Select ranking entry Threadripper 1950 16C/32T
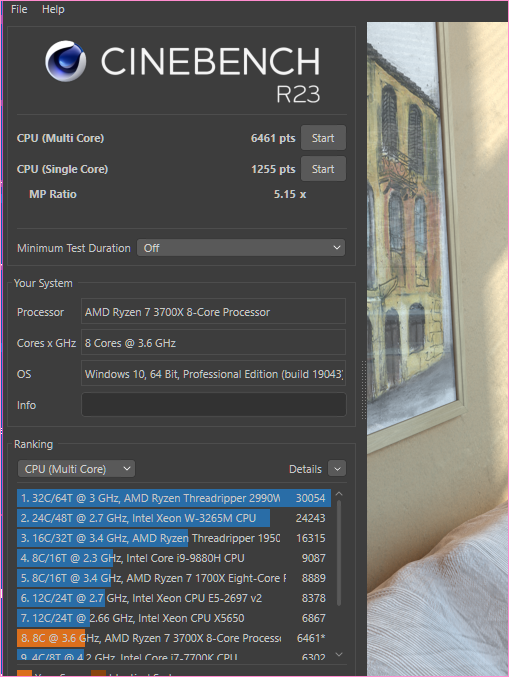 pos(174,538)
